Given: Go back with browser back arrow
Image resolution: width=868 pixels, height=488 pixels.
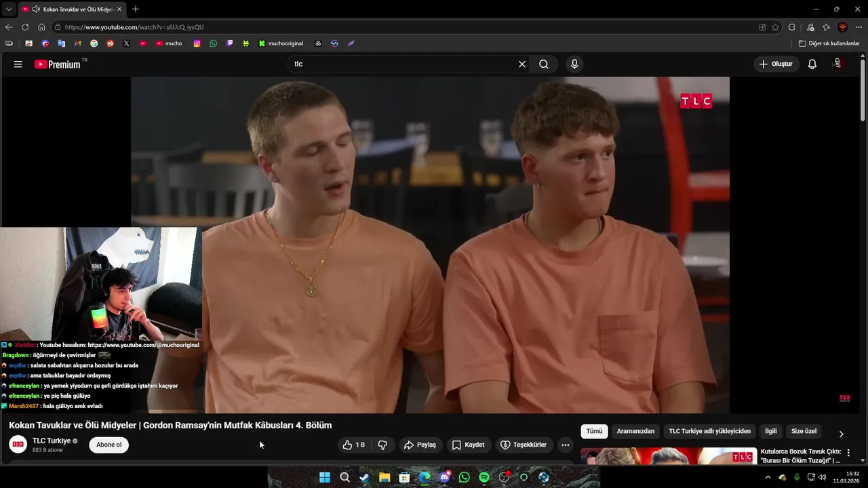Looking at the screenshot, I should point(9,27).
